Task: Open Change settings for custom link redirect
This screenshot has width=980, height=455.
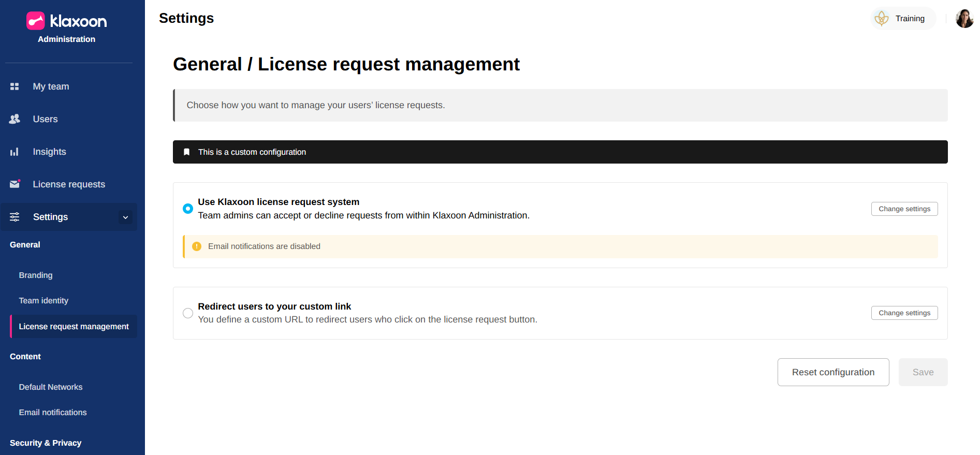Action: click(x=904, y=313)
